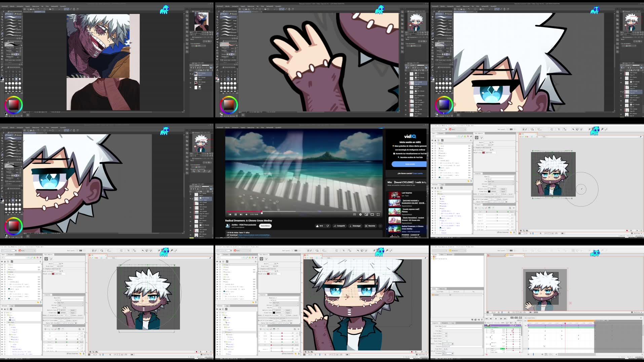Select the magnifier Zoom tool in top-left Clip Studio

2,14
